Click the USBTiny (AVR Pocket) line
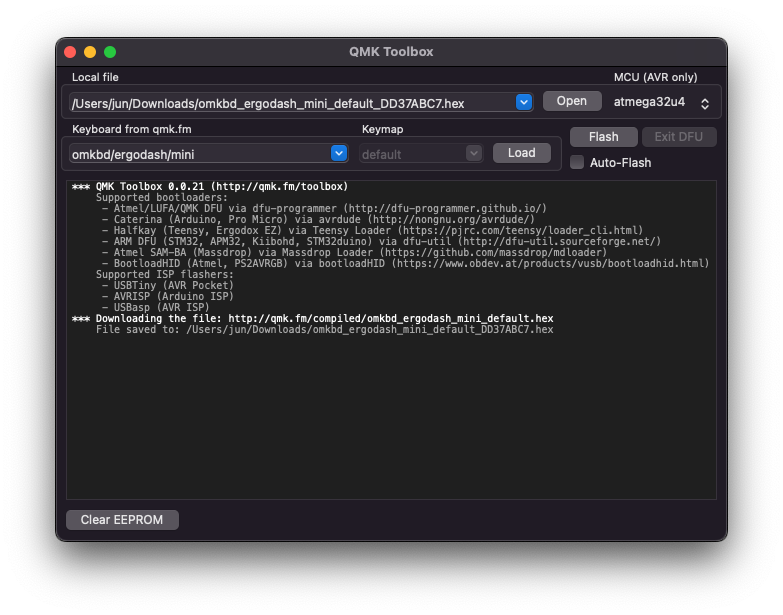783x615 pixels. [168, 286]
